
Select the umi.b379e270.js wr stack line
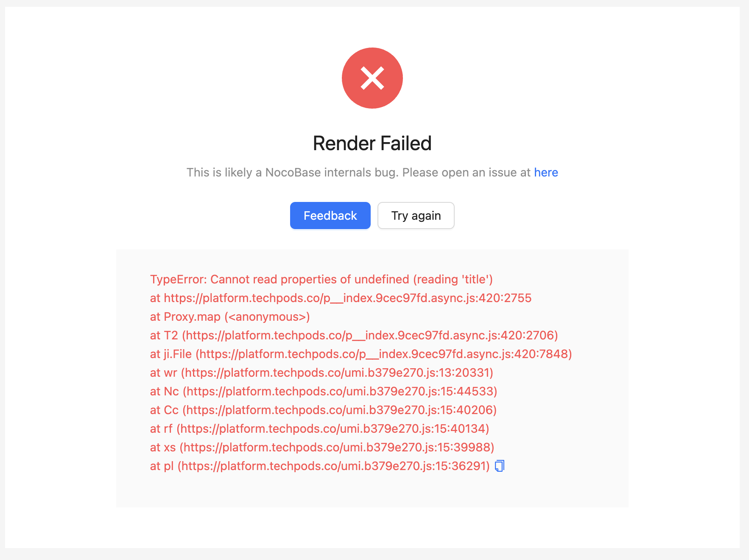[x=321, y=372]
